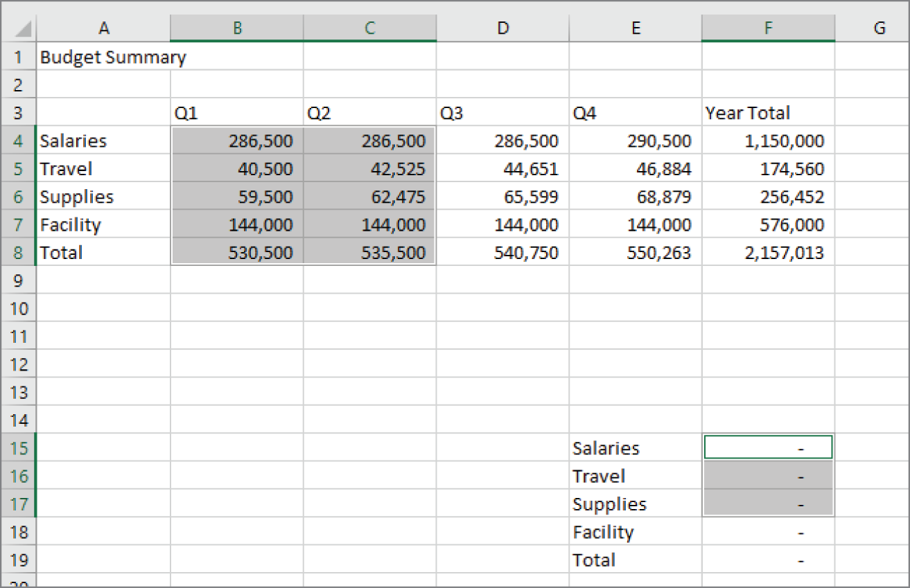This screenshot has width=910, height=588.
Task: Select the cell containing 535,500
Action: coord(370,252)
